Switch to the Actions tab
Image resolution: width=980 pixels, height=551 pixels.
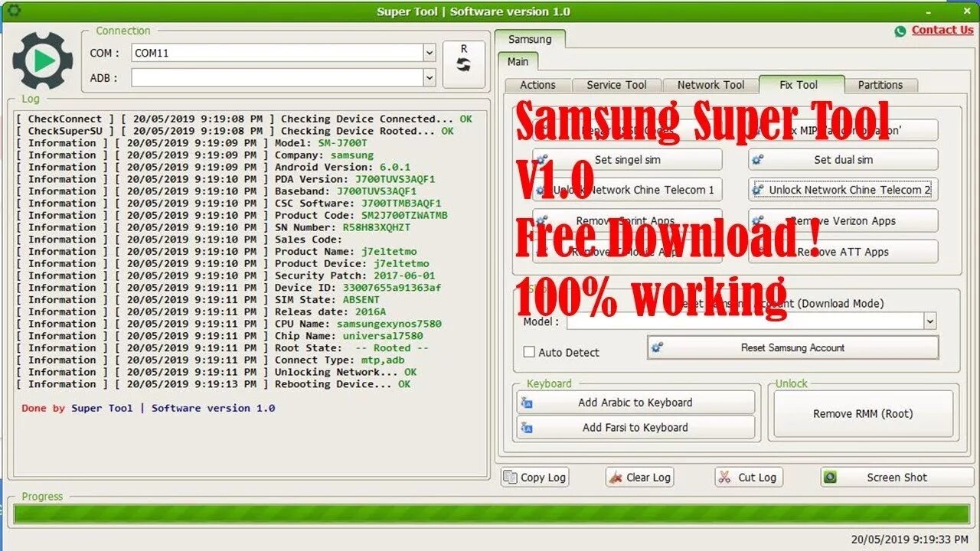coord(538,85)
